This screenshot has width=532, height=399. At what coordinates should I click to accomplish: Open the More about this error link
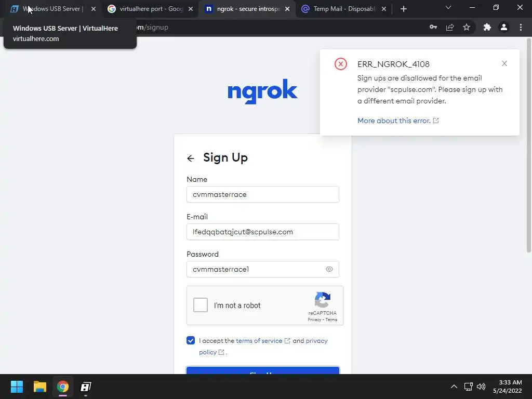397,121
